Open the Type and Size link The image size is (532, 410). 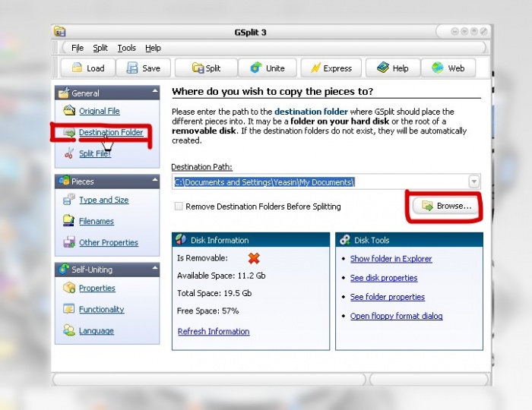[x=104, y=200]
